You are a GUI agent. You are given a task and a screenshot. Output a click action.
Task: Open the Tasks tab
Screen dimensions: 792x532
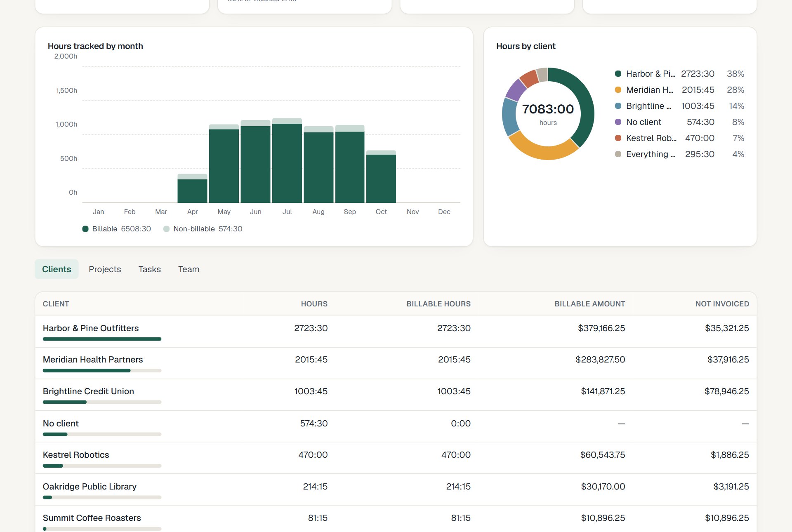coord(149,269)
